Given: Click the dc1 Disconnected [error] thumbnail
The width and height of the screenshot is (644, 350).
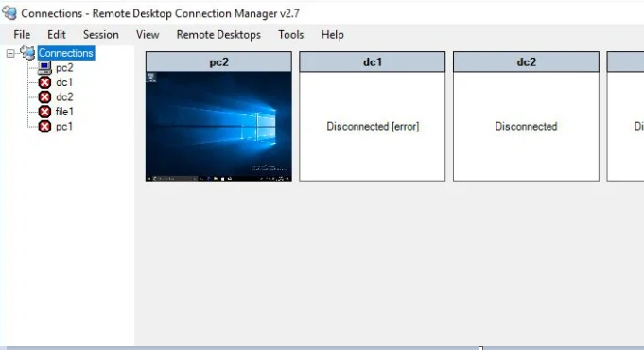Looking at the screenshot, I should coord(372,126).
